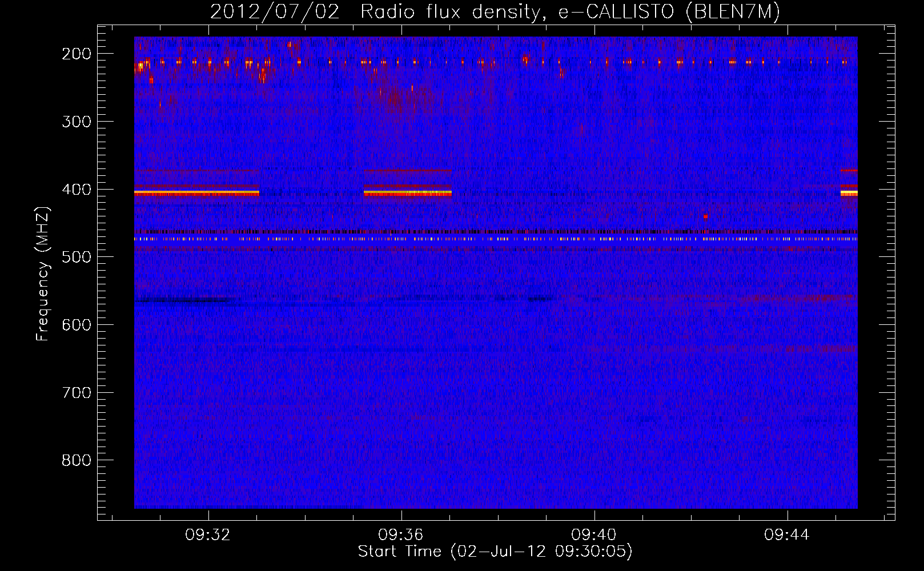The image size is (924, 571).
Task: Select the 300 frequency tick label
Action: 77,122
